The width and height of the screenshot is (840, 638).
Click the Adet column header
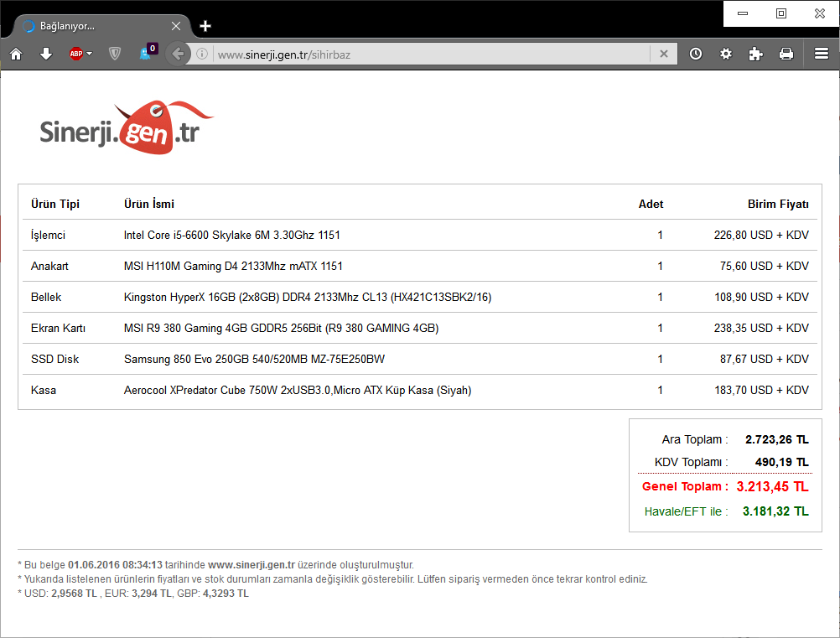(651, 204)
